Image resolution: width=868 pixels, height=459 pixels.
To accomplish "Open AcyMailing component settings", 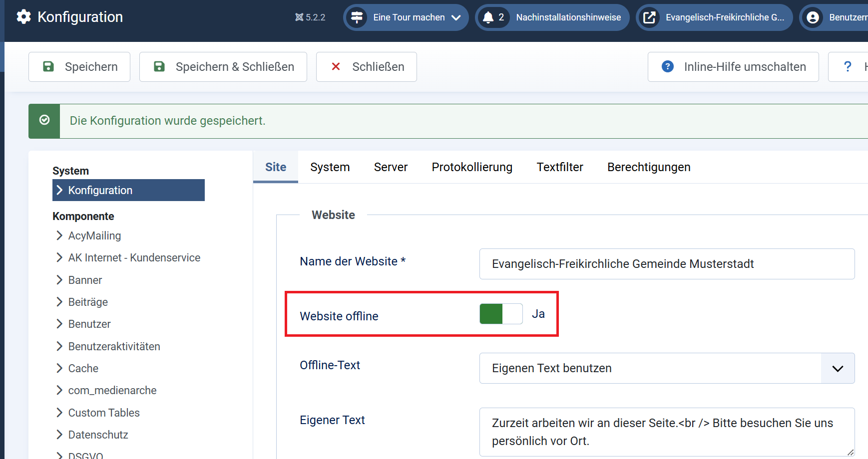I will click(94, 235).
